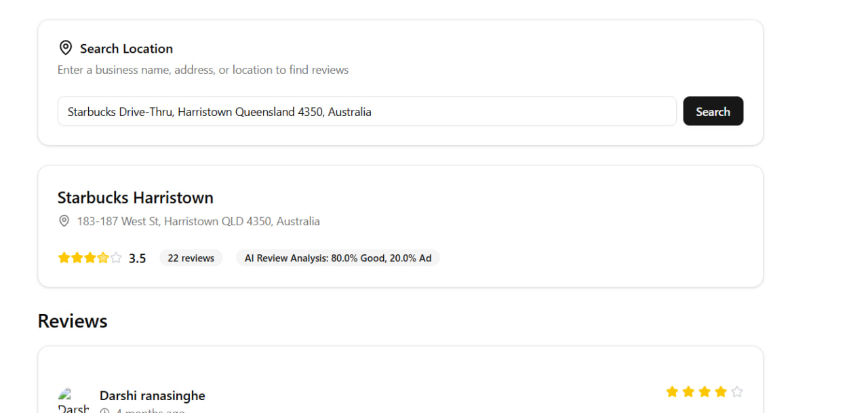
Task: Click the map pin icon beside Search Location
Action: click(x=66, y=48)
